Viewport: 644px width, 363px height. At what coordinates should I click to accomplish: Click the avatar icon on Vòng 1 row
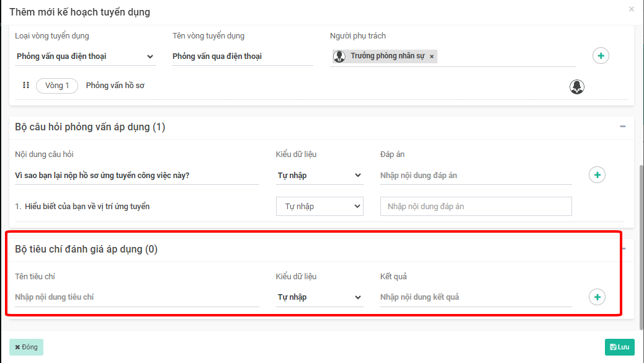(577, 87)
